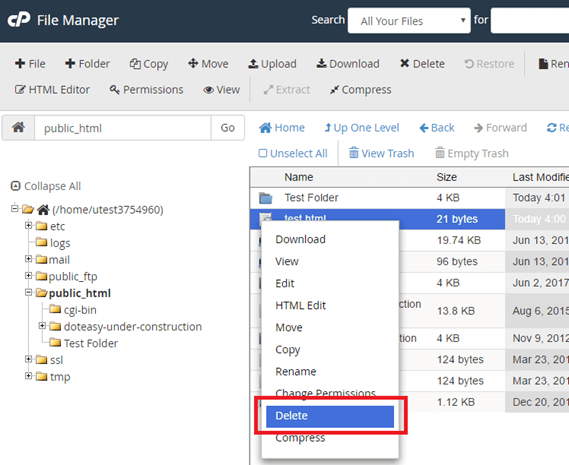Click the public_html path input field
Screen dimensions: 569x465
[x=123, y=128]
